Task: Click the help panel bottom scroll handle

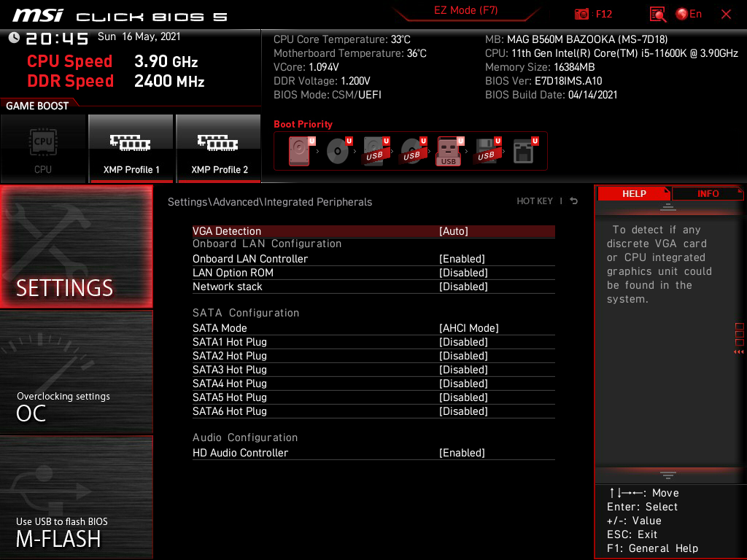Action: point(667,475)
